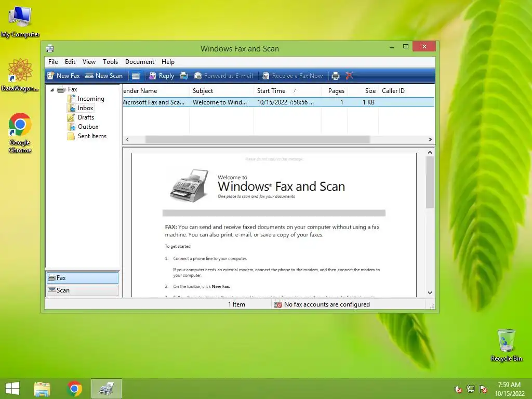
Task: Click the Sent Items folder icon
Action: (71, 136)
